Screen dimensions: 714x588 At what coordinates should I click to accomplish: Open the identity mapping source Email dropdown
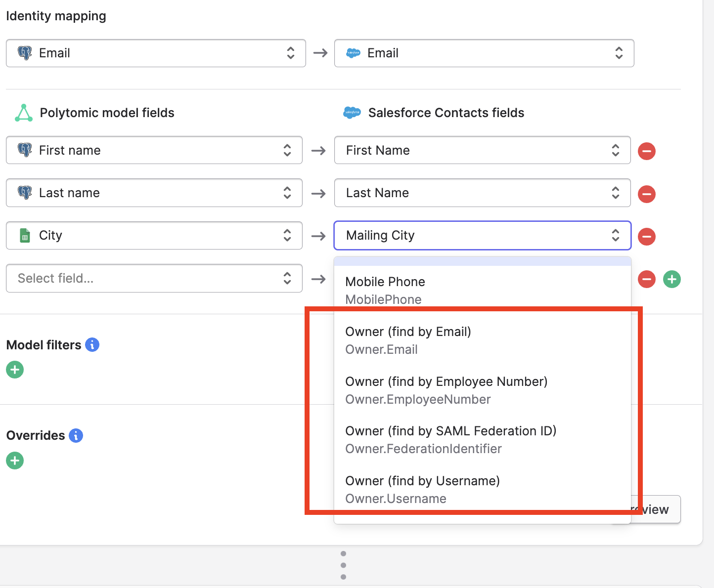coord(156,53)
